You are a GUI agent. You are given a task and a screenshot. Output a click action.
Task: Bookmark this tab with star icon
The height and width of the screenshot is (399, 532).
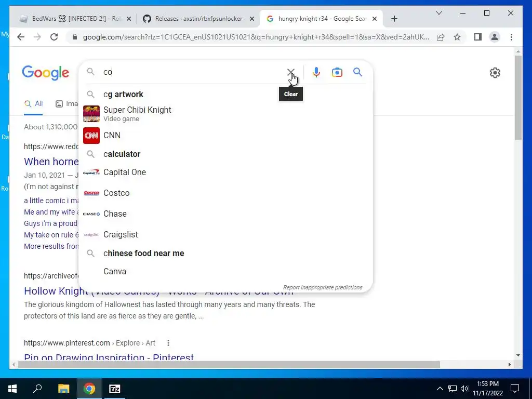pyautogui.click(x=457, y=37)
